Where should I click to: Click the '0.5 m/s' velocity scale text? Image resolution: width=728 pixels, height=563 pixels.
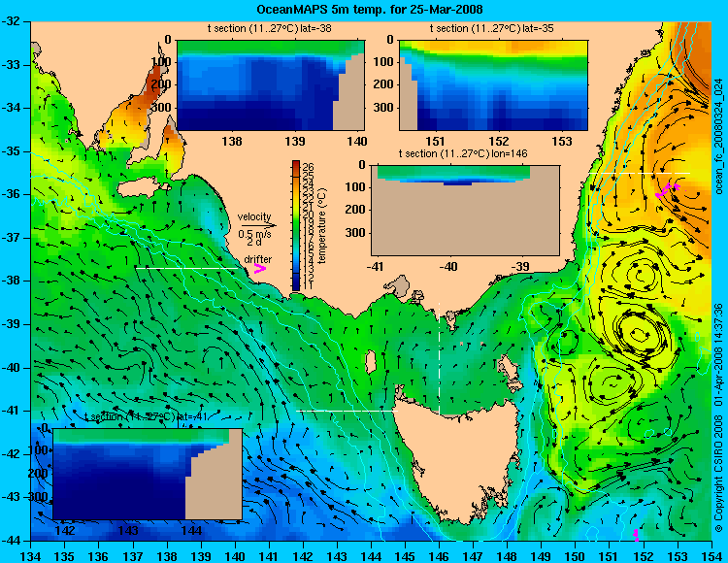(x=254, y=234)
